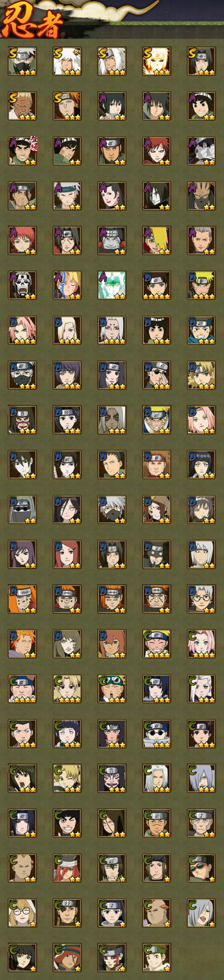Select B-rank Kimimaro with red forehead dots
224x980 pixels.
point(112,330)
